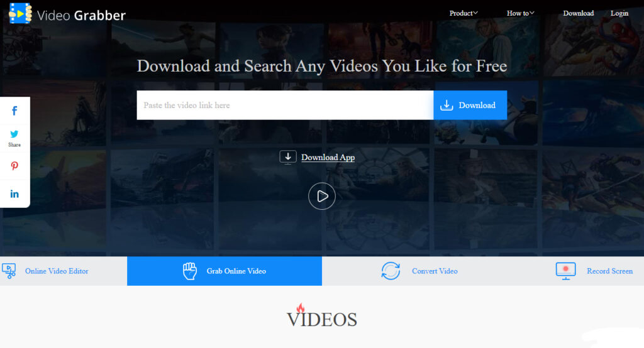Viewport: 644px width, 348px height.
Task: Open the Video Grabber home text link
Action: point(81,16)
